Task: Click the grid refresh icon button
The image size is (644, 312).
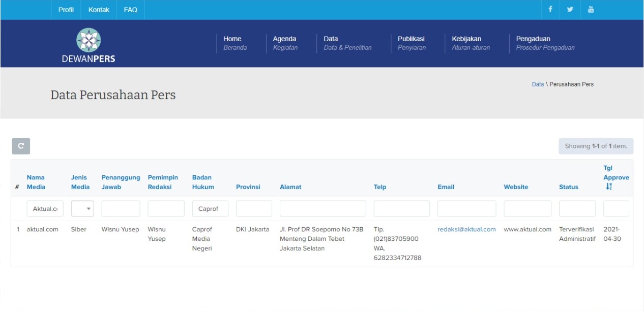Action: tap(21, 146)
